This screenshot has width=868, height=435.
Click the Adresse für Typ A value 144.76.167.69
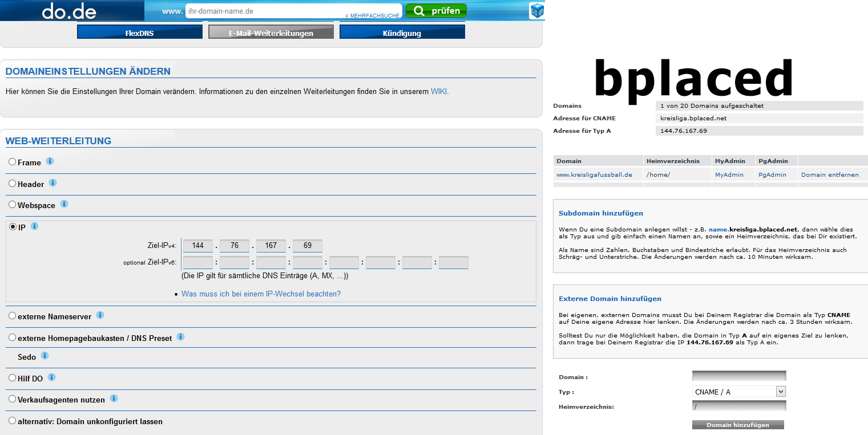tap(684, 131)
